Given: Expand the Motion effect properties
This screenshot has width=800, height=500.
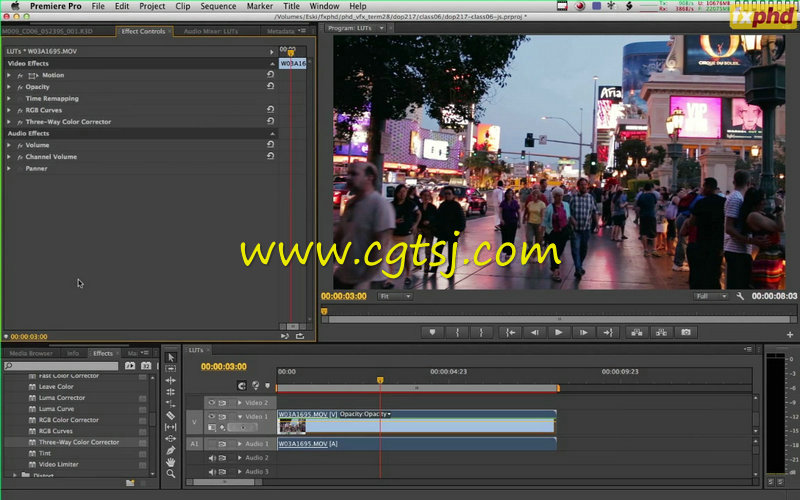Looking at the screenshot, I should (x=9, y=75).
